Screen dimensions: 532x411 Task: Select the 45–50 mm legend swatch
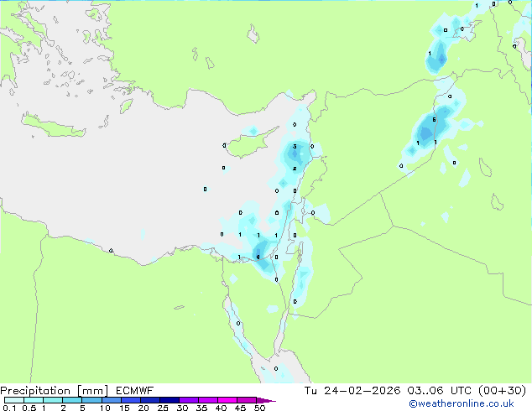point(247,400)
